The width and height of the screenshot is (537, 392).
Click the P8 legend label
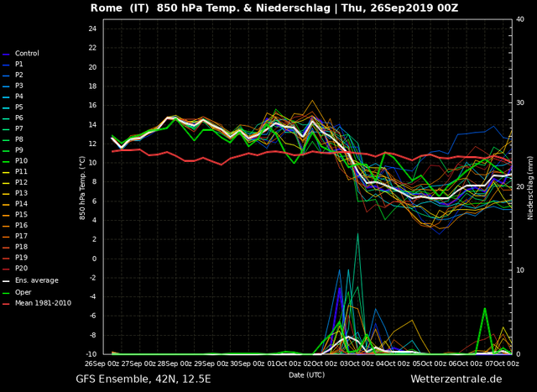click(18, 139)
